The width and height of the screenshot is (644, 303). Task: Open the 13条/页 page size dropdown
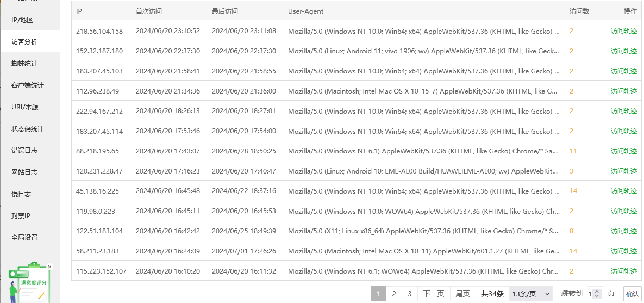point(532,294)
